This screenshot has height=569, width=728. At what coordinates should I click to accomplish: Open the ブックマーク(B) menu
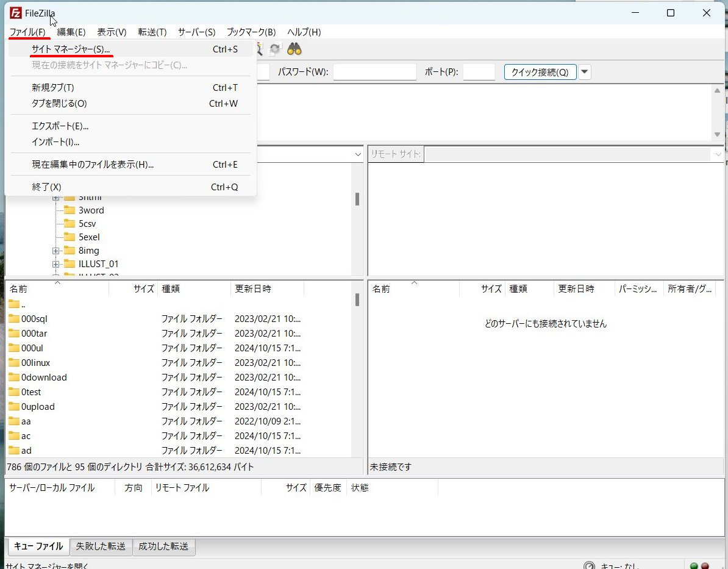(x=251, y=32)
